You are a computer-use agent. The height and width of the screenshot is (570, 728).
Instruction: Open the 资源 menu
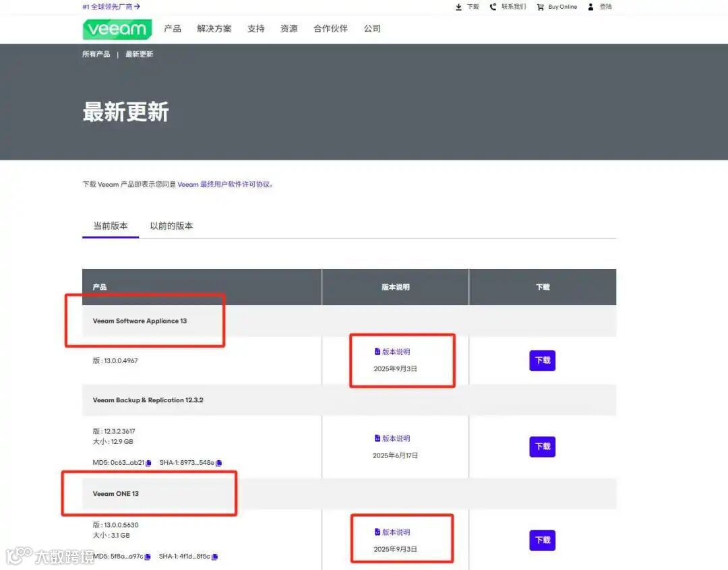tap(289, 29)
